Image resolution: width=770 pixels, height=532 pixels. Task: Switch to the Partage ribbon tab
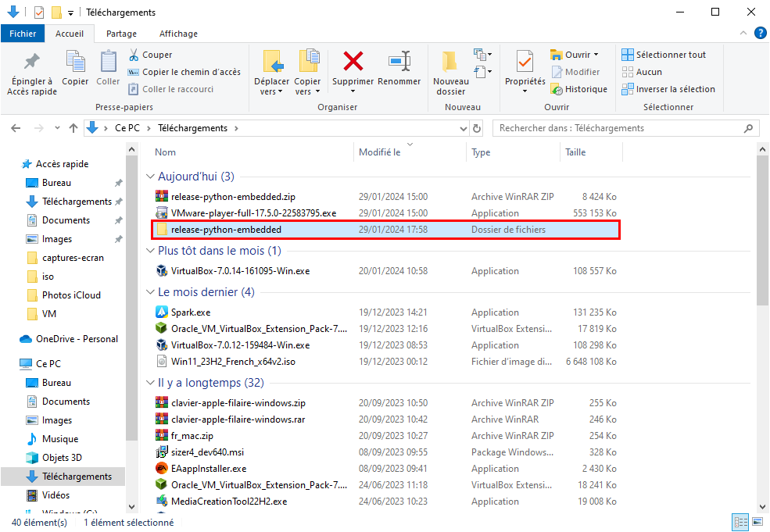pos(121,34)
